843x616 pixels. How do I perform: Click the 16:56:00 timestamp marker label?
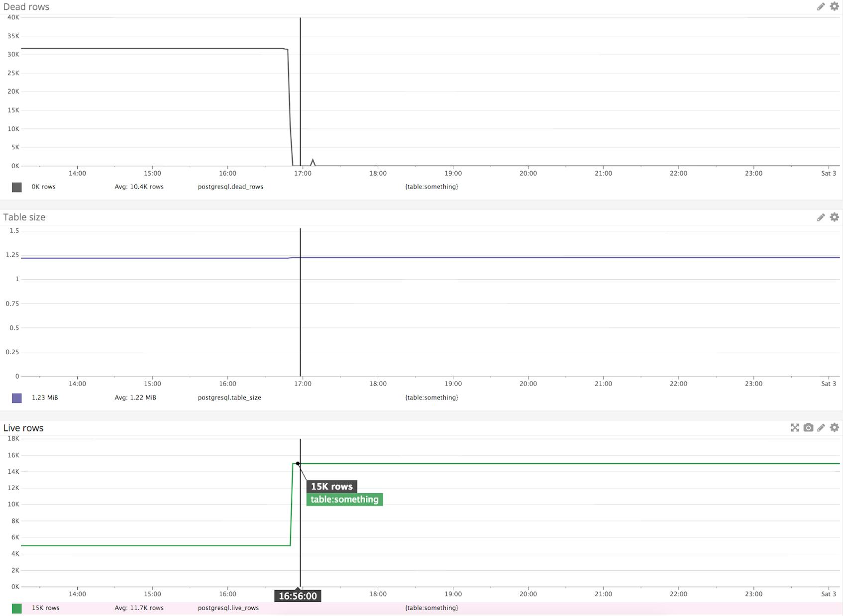point(298,596)
